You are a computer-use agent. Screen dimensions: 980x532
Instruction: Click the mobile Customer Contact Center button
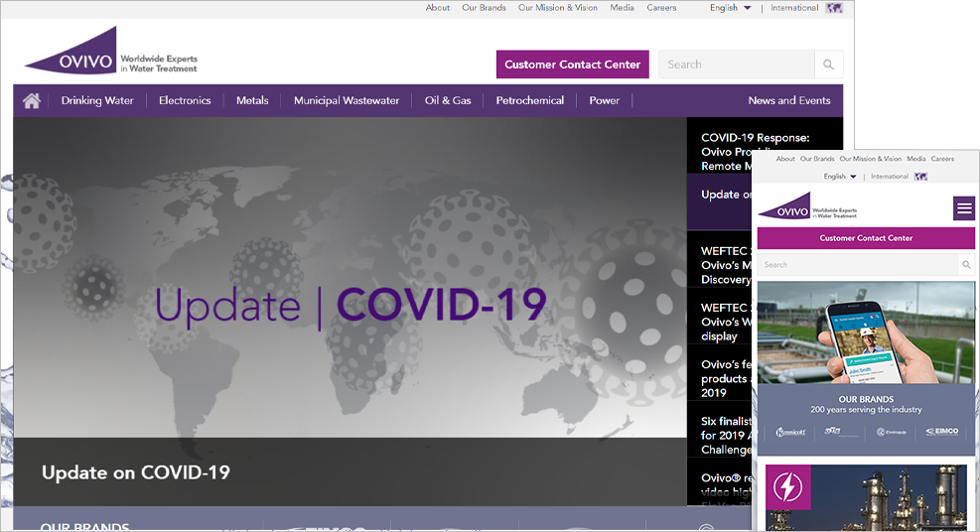[866, 238]
